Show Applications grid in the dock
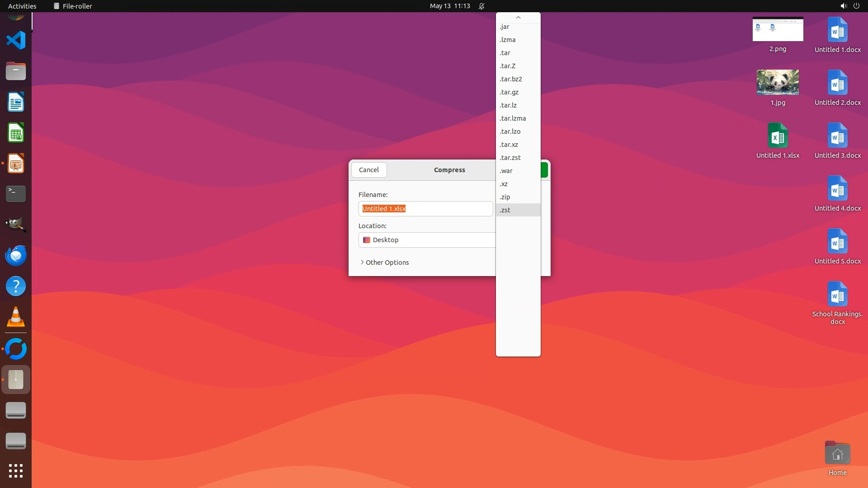 tap(16, 471)
